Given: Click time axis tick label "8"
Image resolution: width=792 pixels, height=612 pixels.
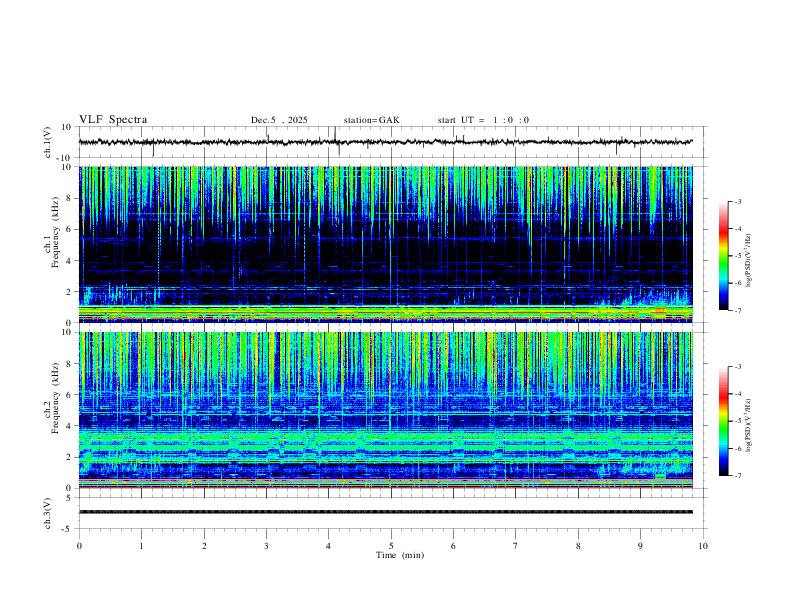Looking at the screenshot, I should [x=578, y=546].
